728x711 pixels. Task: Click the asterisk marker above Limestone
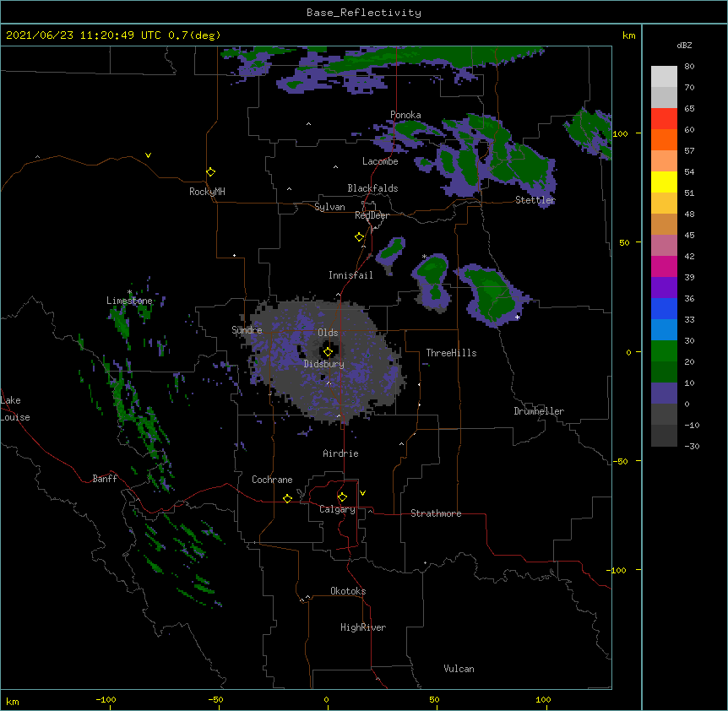pos(129,292)
